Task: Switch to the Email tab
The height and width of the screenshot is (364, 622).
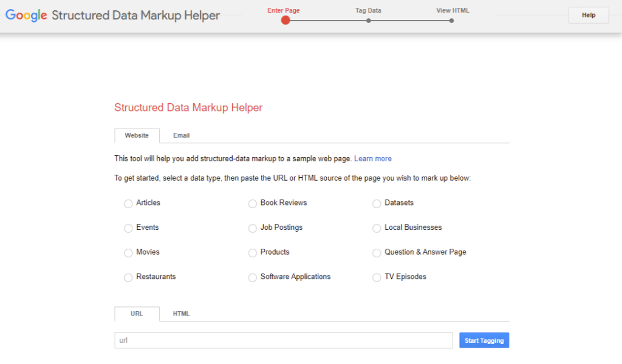Action: (x=181, y=135)
